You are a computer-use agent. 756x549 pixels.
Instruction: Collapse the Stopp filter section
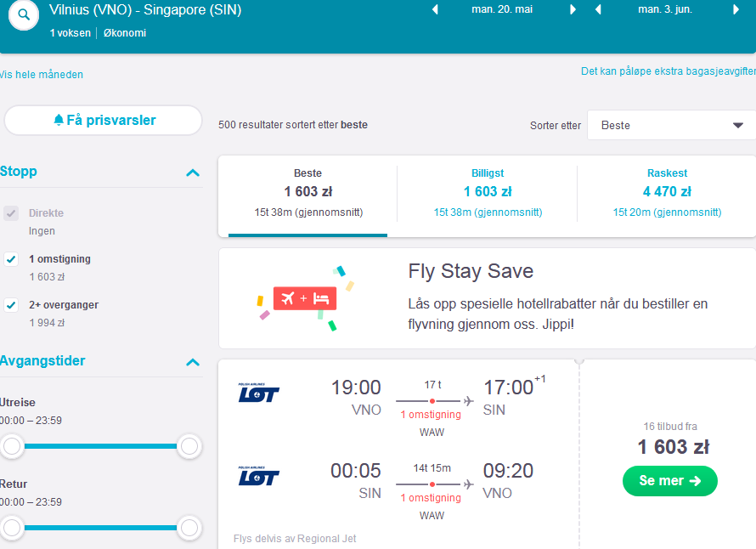(193, 173)
